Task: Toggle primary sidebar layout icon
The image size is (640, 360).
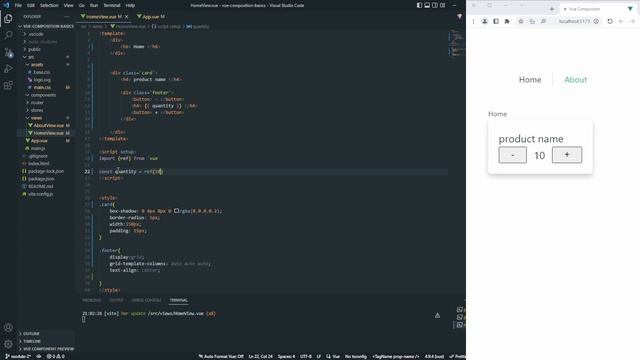Action: click(419, 5)
